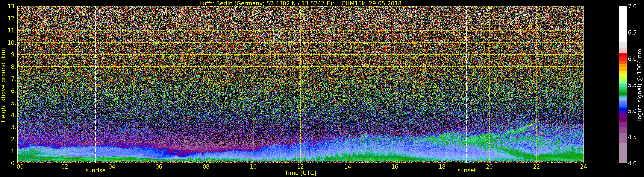Click the white top section of the colorbar

[623, 24]
